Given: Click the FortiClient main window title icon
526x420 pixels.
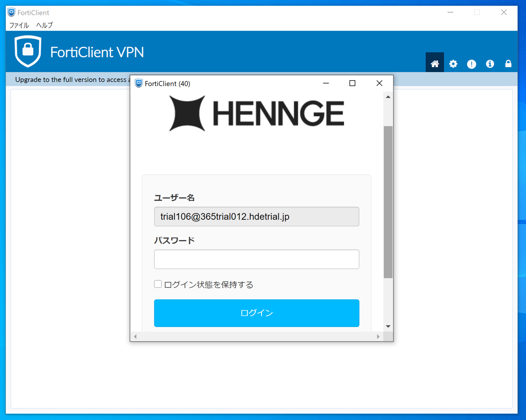Looking at the screenshot, I should click(12, 12).
